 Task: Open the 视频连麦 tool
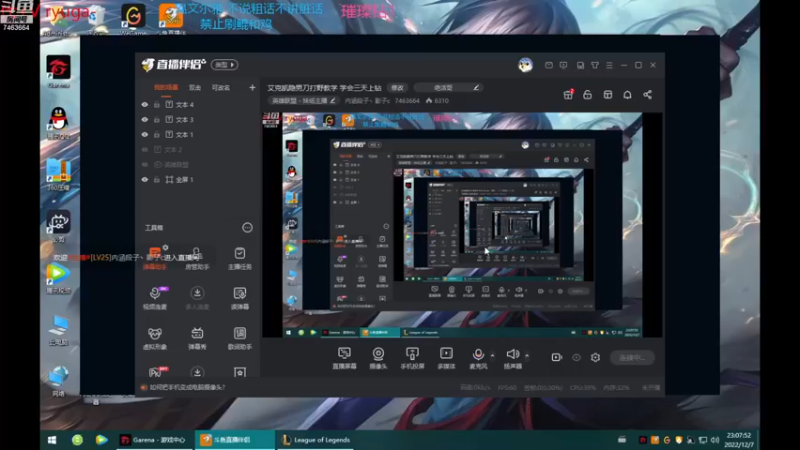[155, 298]
